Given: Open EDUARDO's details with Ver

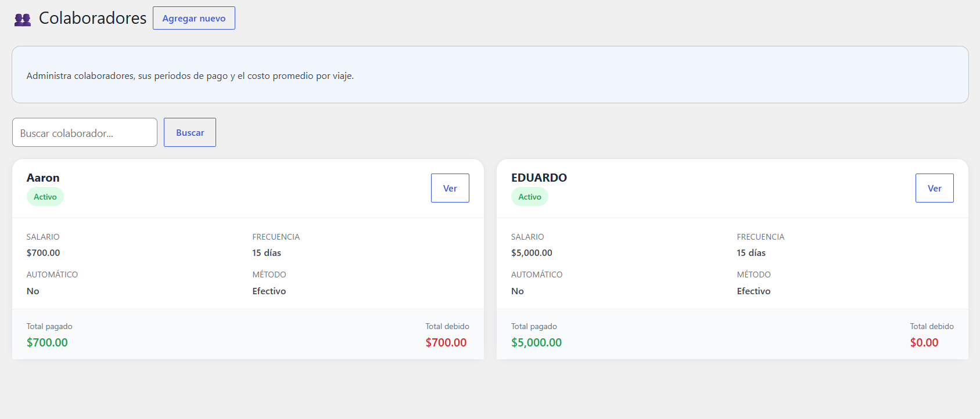Looking at the screenshot, I should [935, 188].
